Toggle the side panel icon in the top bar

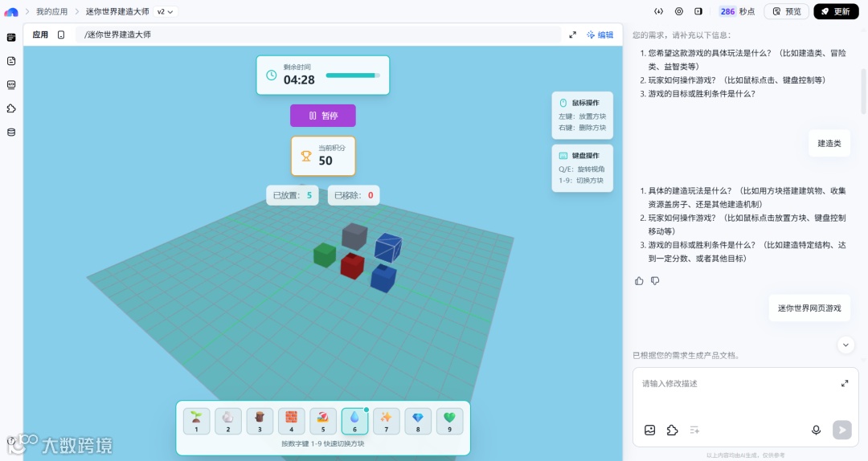pyautogui.click(x=698, y=11)
